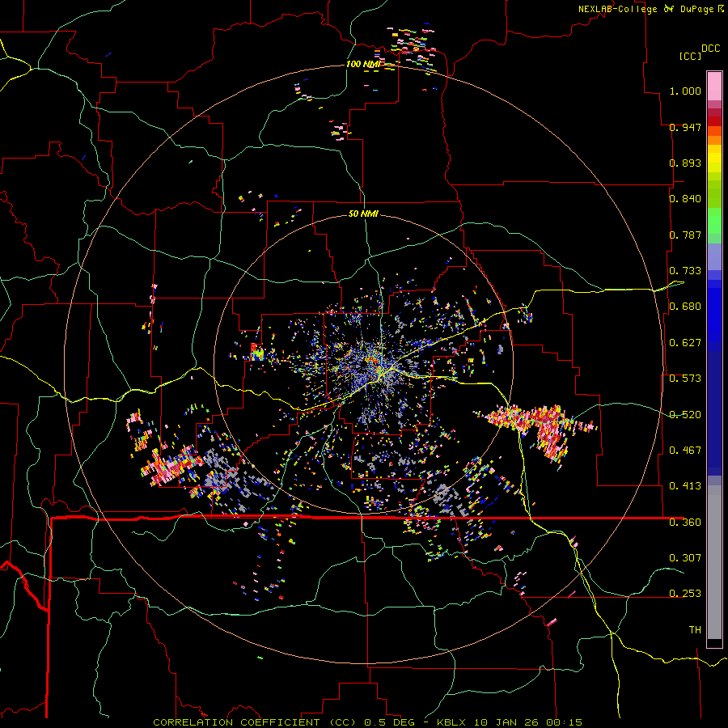This screenshot has width=728, height=728.
Task: Click the 0.627 color scale value
Action: point(685,343)
